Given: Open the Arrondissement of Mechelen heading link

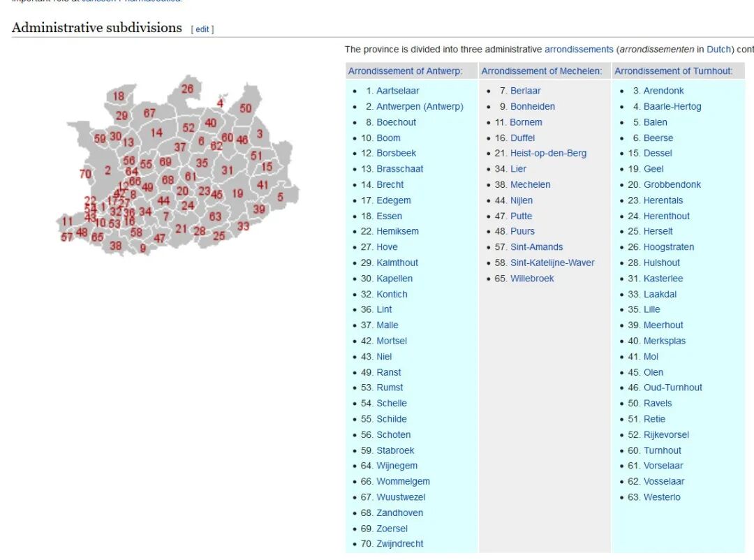Looking at the screenshot, I should coord(542,71).
